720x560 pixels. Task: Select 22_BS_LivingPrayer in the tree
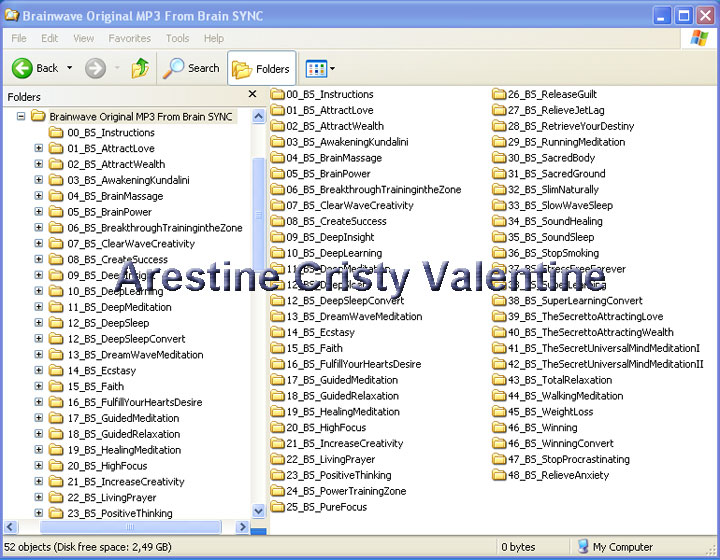(112, 498)
